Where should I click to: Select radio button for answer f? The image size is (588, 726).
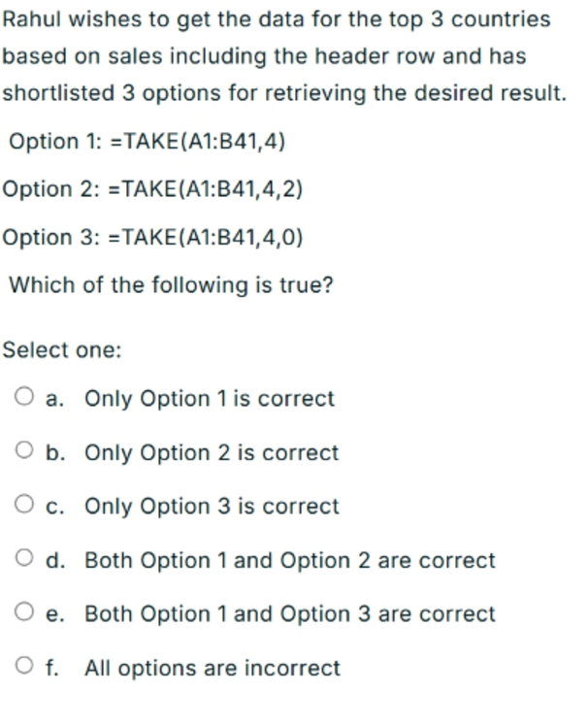coord(24,666)
